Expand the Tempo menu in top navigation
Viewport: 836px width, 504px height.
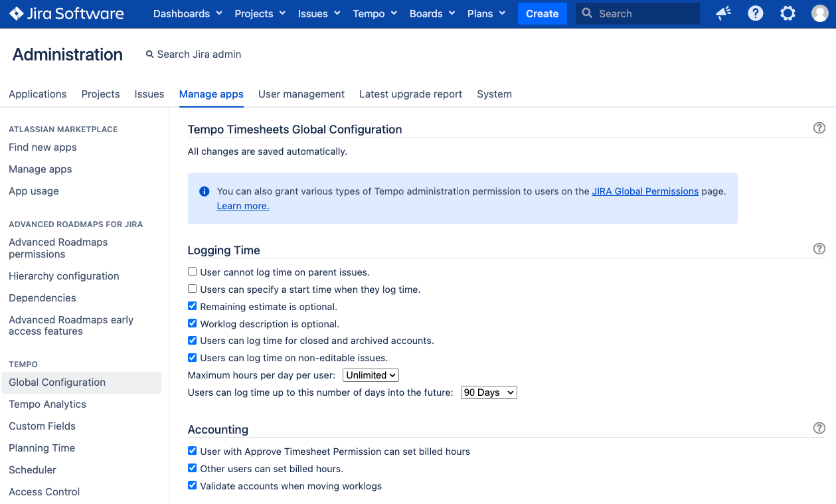click(375, 13)
